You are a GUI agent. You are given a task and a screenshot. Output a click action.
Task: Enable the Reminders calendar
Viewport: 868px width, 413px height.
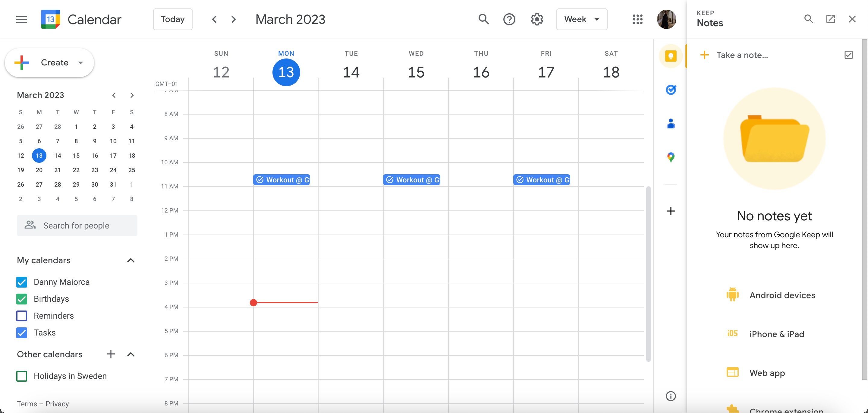click(x=22, y=316)
